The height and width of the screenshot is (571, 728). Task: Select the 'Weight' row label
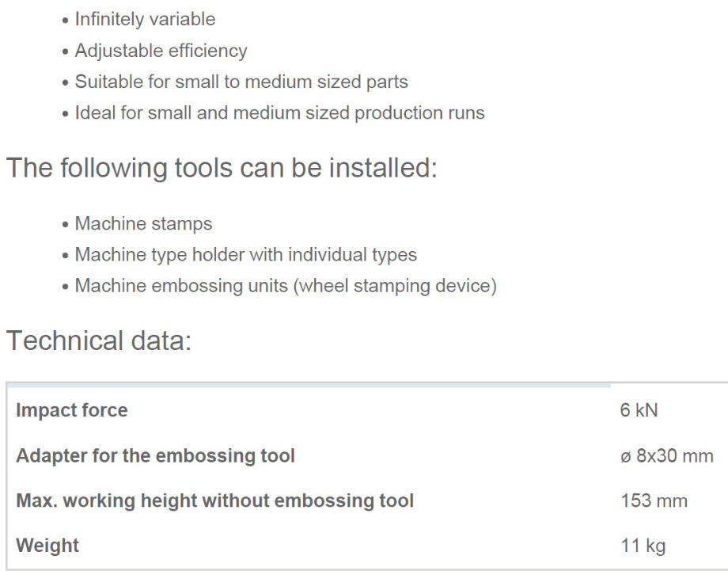pos(47,546)
